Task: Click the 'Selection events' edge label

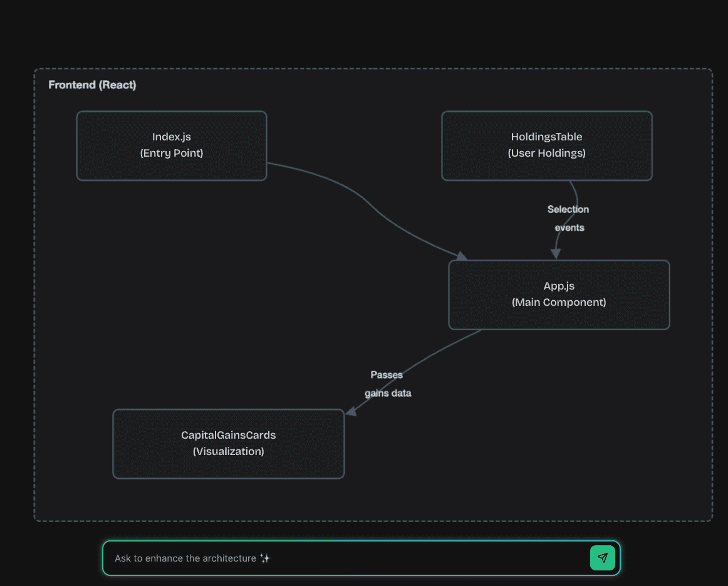Action: click(568, 218)
